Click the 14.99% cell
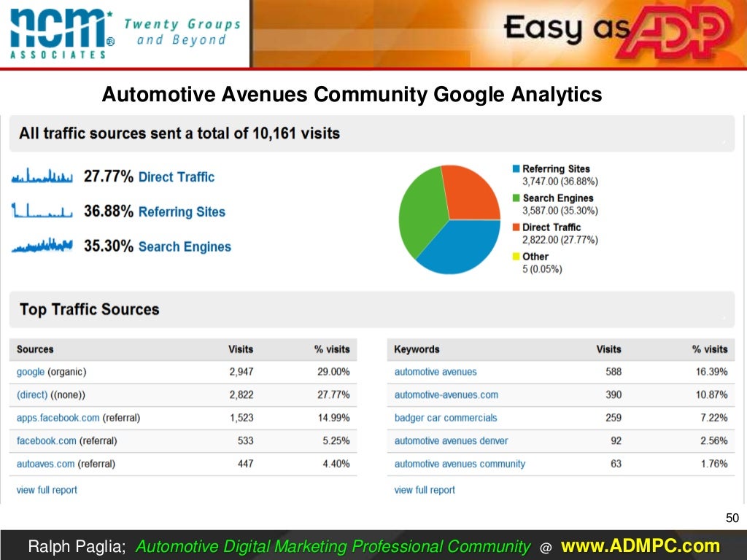The height and width of the screenshot is (560, 747). [334, 418]
